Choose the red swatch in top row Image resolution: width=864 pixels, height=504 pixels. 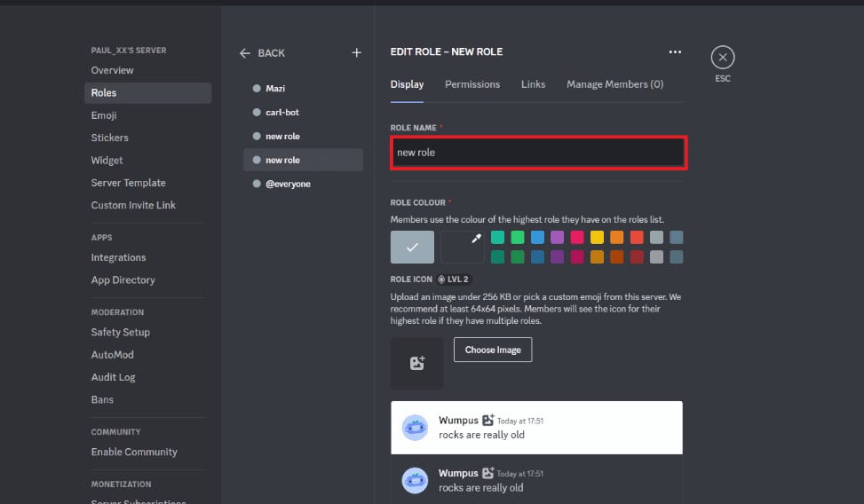[637, 238]
